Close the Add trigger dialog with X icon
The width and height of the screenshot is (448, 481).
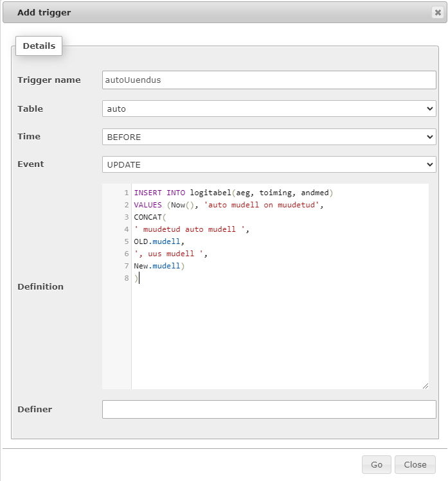click(438, 12)
